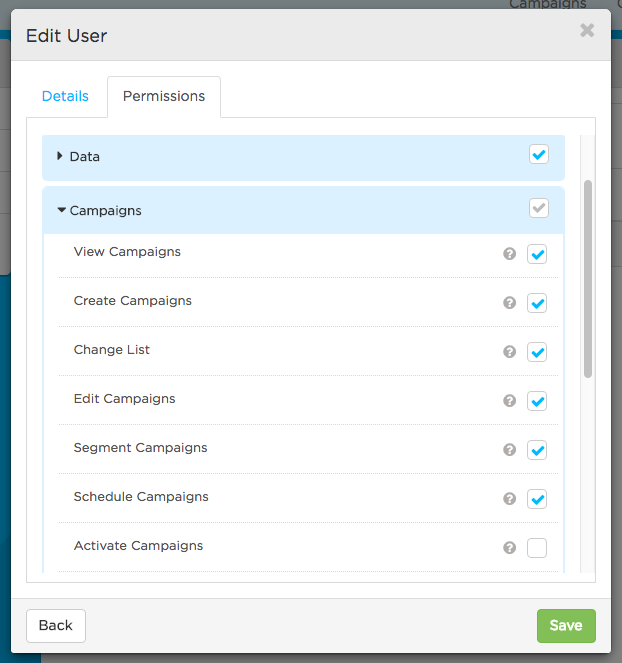Screen dimensions: 622x663
Task: Uncheck the Schedule Campaigns permission
Action: pos(537,499)
